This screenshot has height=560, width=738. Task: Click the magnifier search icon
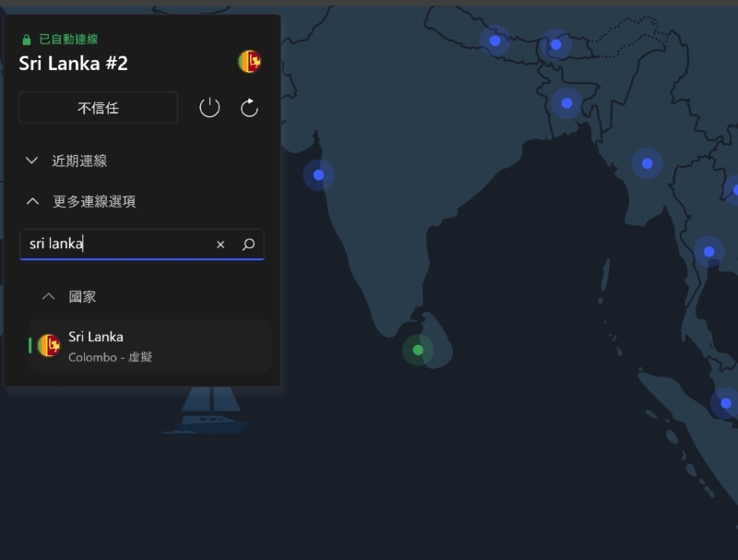point(248,244)
